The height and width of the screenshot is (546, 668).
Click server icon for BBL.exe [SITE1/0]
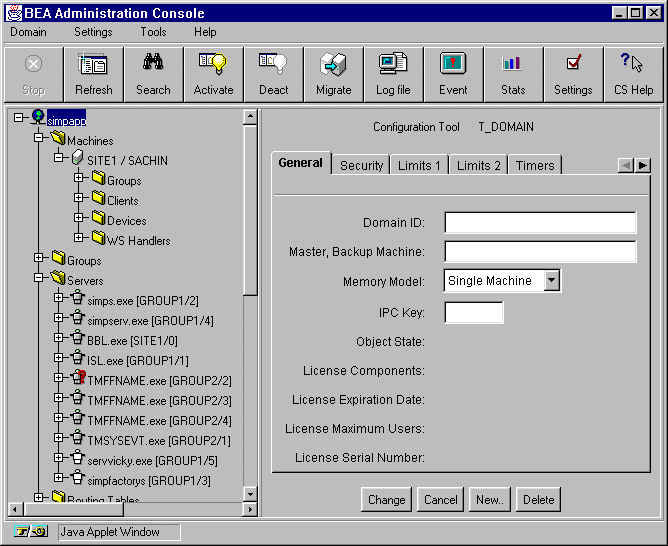click(x=78, y=337)
